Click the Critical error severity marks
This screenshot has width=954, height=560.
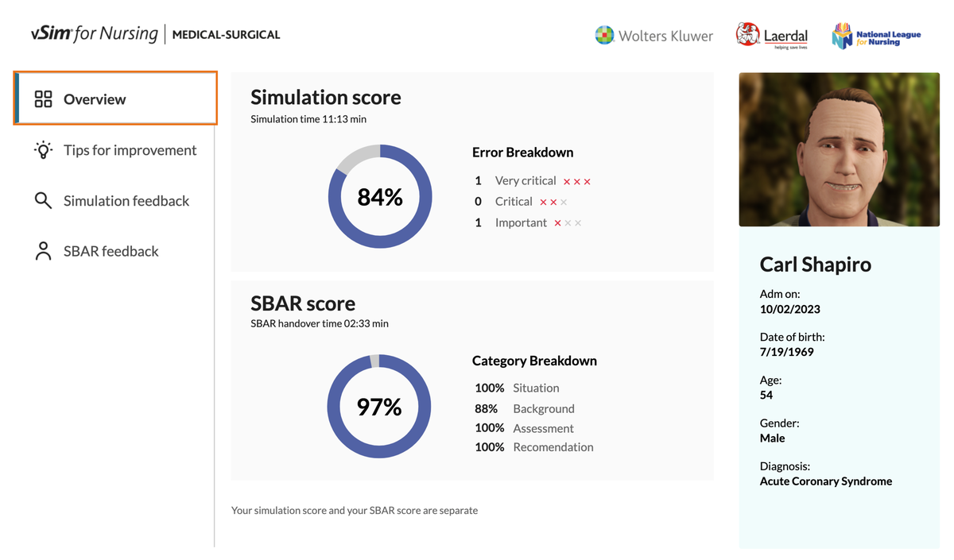(553, 203)
